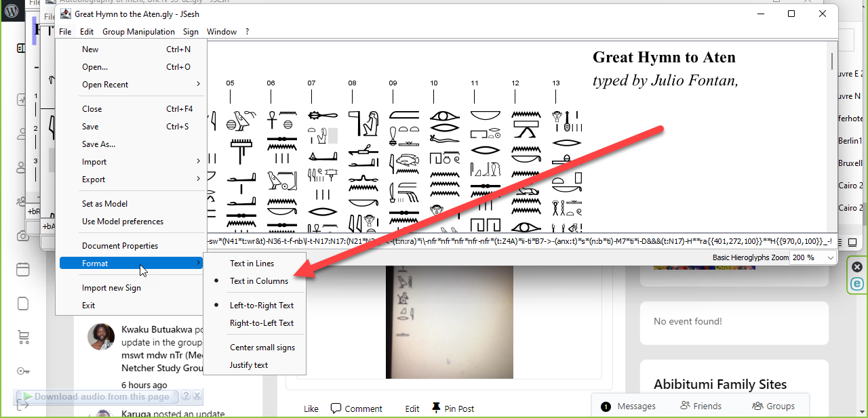Select the Text in Lines option

pyautogui.click(x=252, y=264)
